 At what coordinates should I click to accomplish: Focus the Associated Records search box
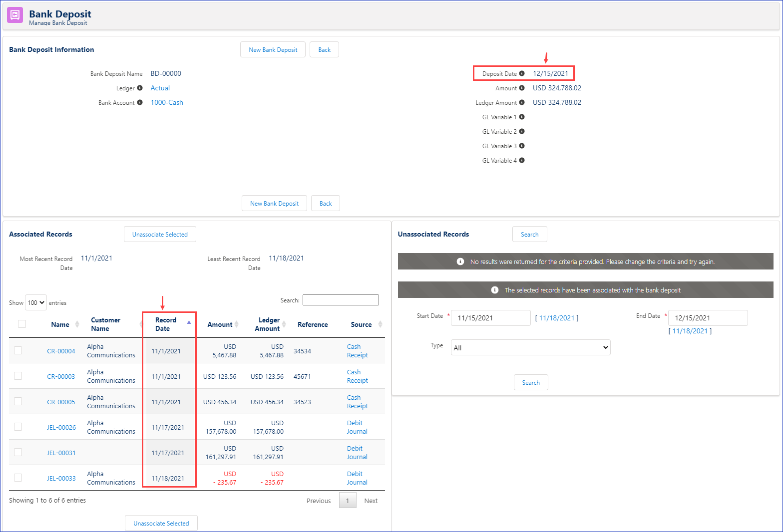(341, 300)
